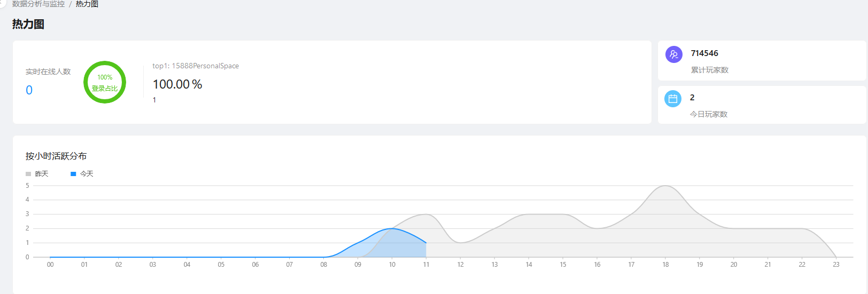
Task: Click yesterday's curve peak at hour 18
Action: (x=665, y=186)
